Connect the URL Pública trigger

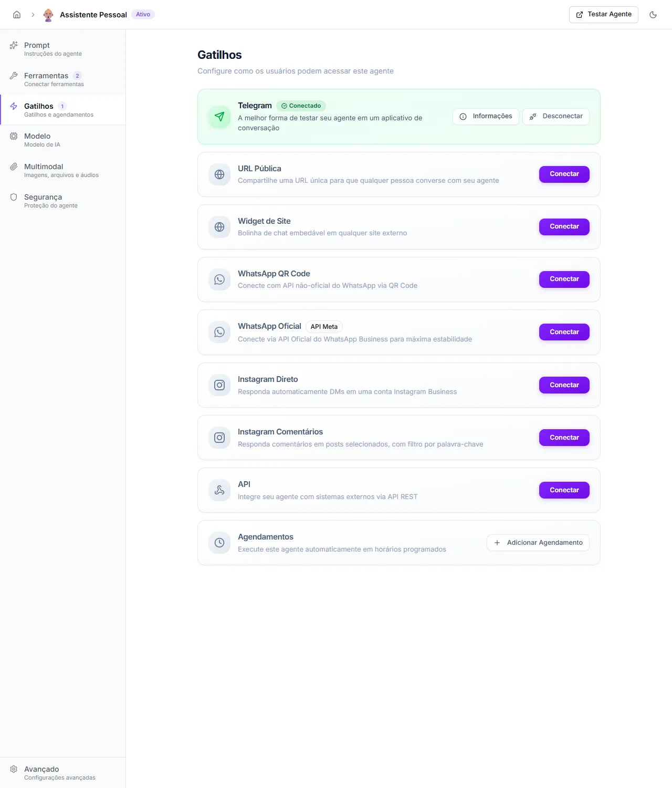564,174
